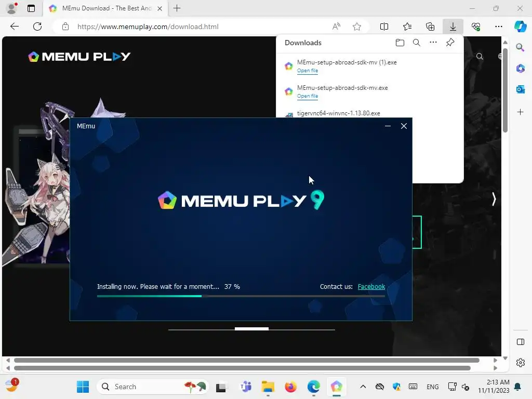The height and width of the screenshot is (399, 532).
Task: Open split screen view icon
Action: [x=384, y=26]
